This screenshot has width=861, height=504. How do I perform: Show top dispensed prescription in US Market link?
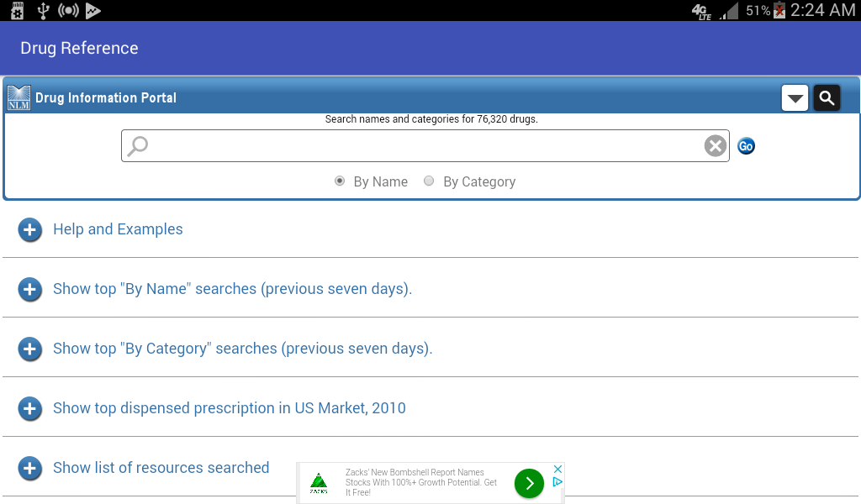(x=230, y=408)
